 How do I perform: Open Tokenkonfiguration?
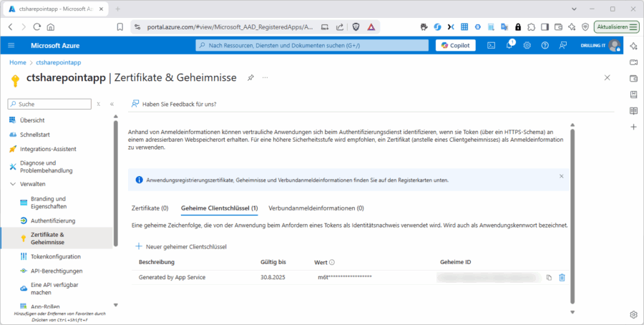[x=57, y=257]
